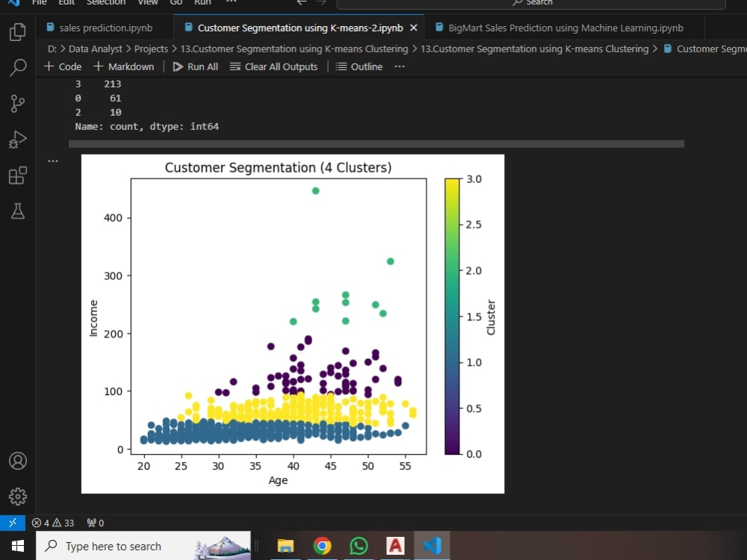The width and height of the screenshot is (747, 560).
Task: Open the Search view in the activity bar
Action: (x=18, y=68)
